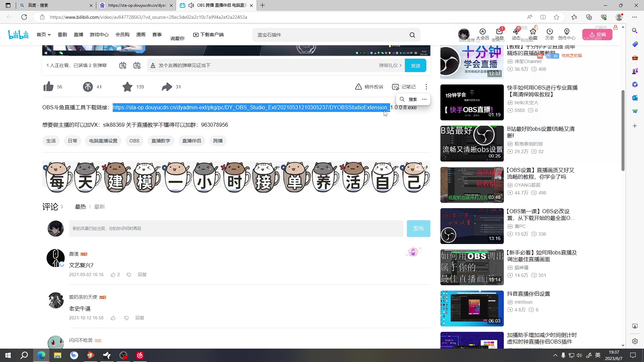Image resolution: width=644 pixels, height=362 pixels.
Task: Open Windows taskbar search
Action: click(24, 355)
